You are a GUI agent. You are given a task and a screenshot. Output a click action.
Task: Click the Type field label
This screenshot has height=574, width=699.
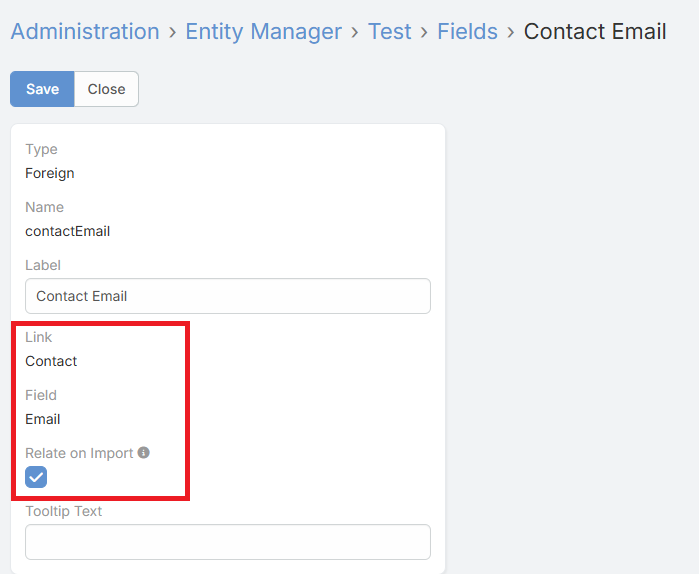click(41, 149)
